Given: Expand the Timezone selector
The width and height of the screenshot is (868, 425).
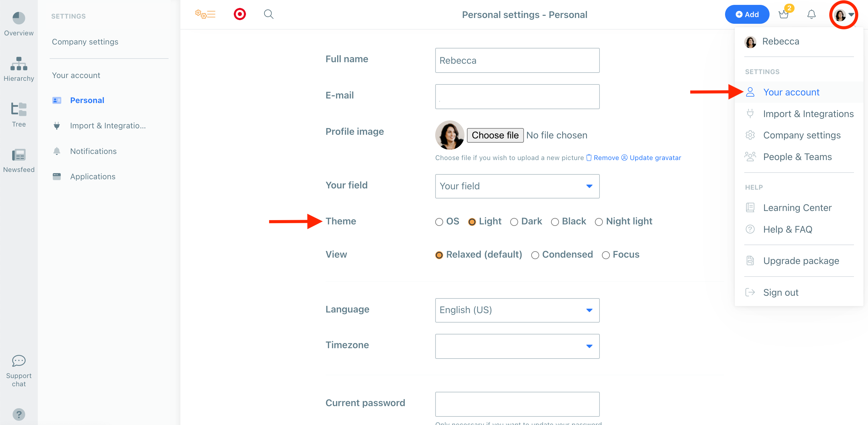Looking at the screenshot, I should pyautogui.click(x=517, y=346).
